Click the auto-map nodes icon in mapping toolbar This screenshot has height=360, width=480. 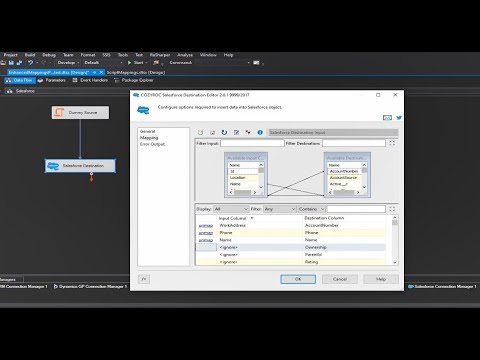pyautogui.click(x=248, y=132)
